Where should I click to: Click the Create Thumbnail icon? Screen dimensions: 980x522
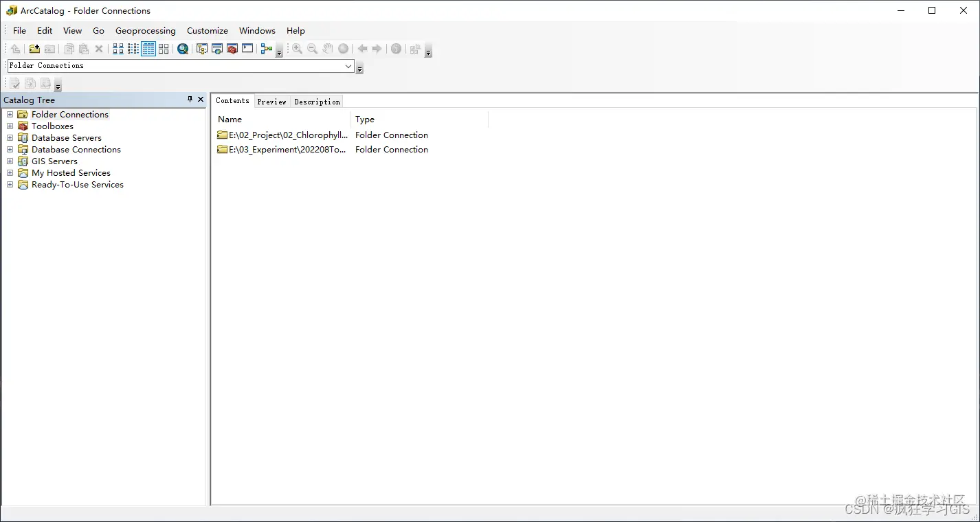tap(415, 49)
